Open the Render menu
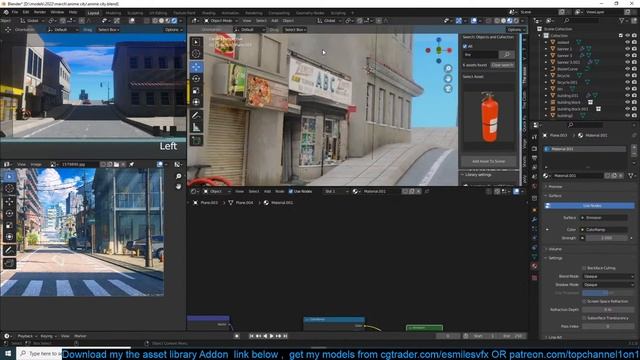This screenshot has height=360, width=640. point(40,12)
